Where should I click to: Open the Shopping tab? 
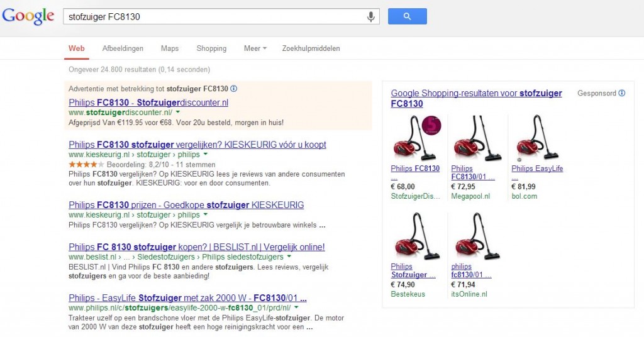211,48
